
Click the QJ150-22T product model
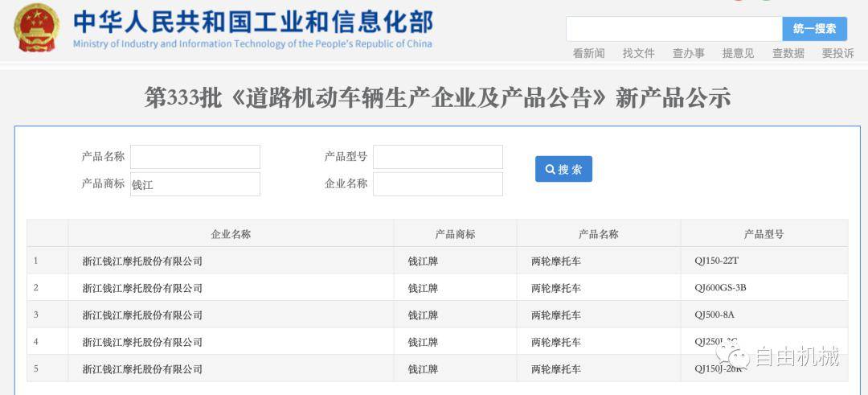point(716,261)
